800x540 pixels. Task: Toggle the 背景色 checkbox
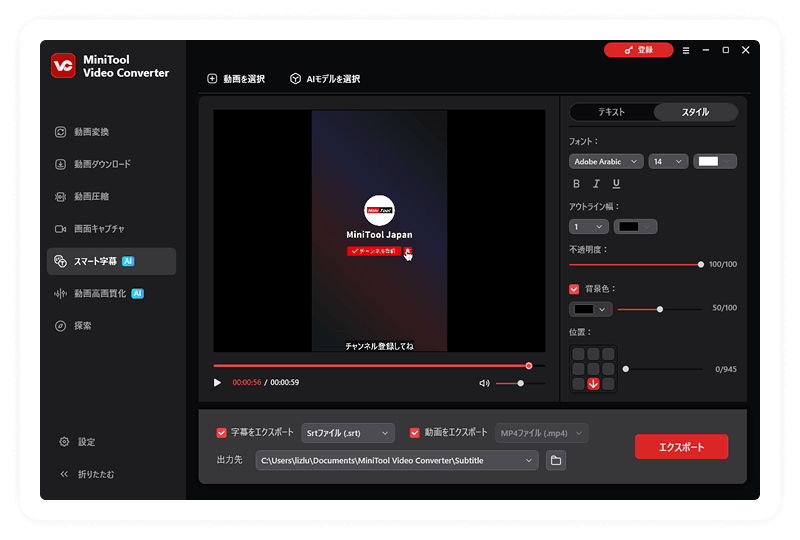pyautogui.click(x=574, y=289)
